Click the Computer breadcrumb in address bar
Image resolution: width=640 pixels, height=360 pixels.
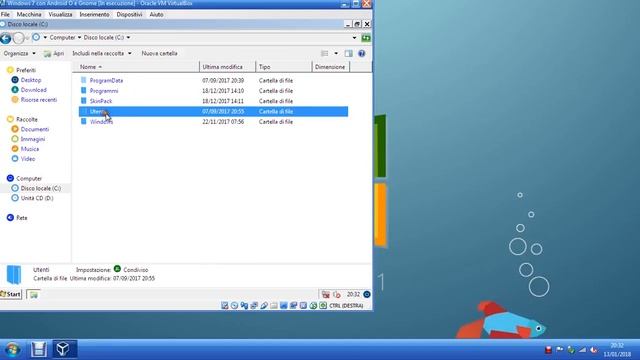(x=62, y=38)
